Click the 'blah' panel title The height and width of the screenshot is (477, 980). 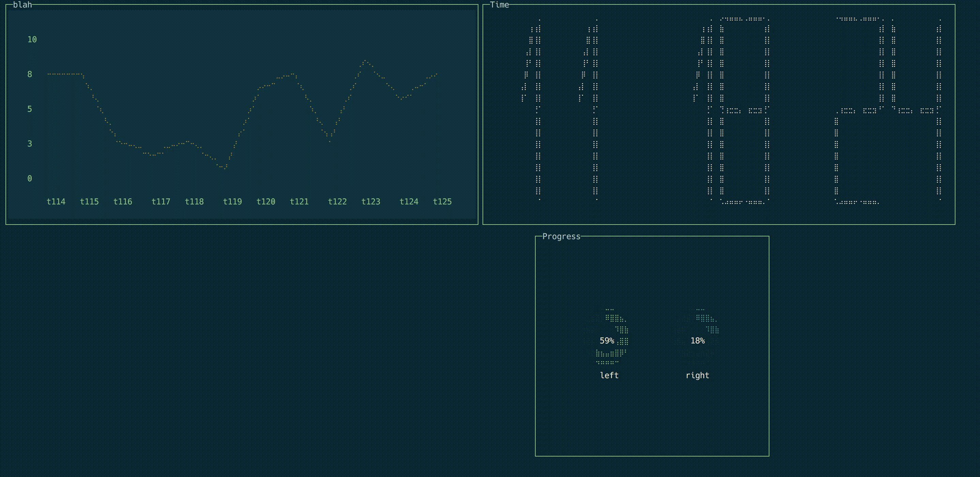coord(22,5)
